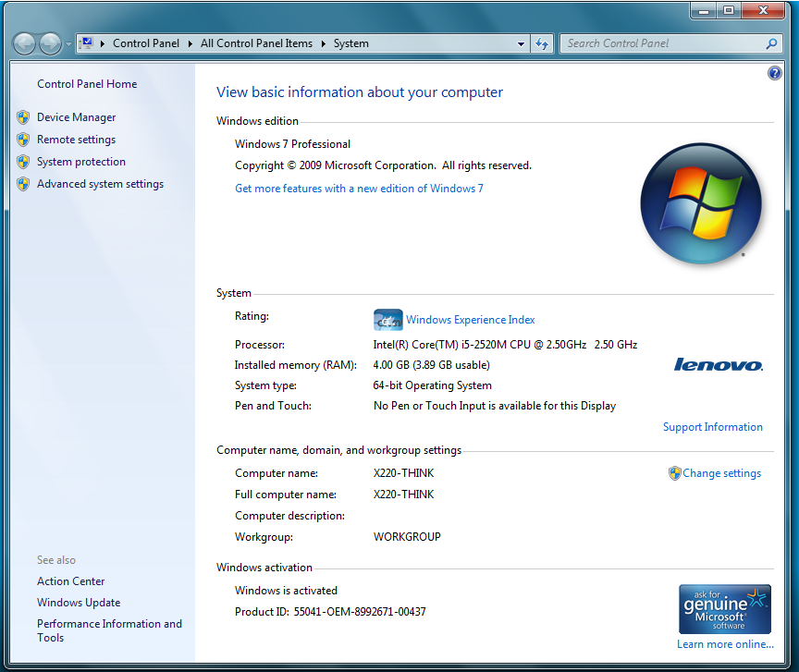The image size is (799, 672).
Task: Click computer name value X220-THINK
Action: click(x=403, y=473)
